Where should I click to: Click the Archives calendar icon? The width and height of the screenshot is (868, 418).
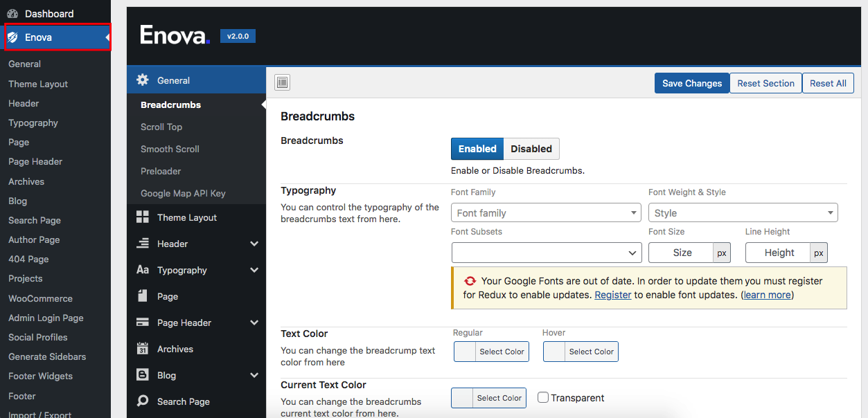(143, 349)
